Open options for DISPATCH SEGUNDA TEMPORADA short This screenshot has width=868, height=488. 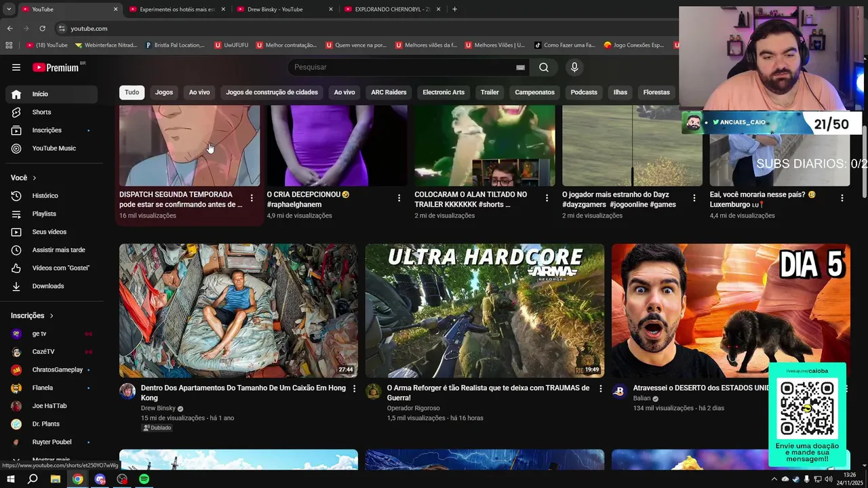252,198
